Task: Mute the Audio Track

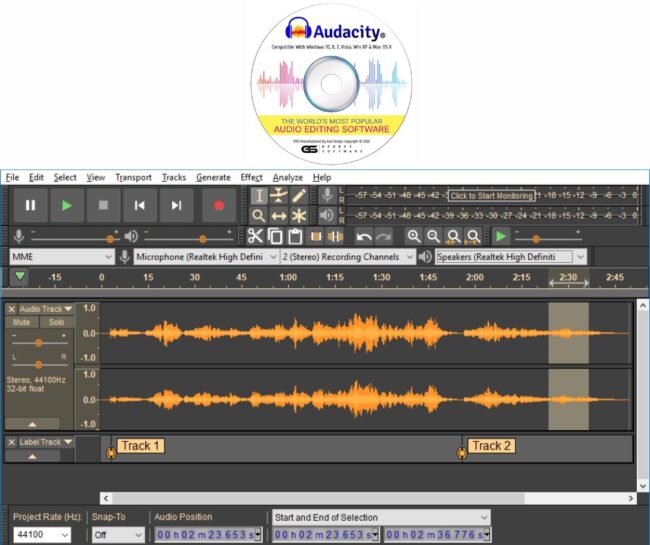Action: (x=22, y=322)
